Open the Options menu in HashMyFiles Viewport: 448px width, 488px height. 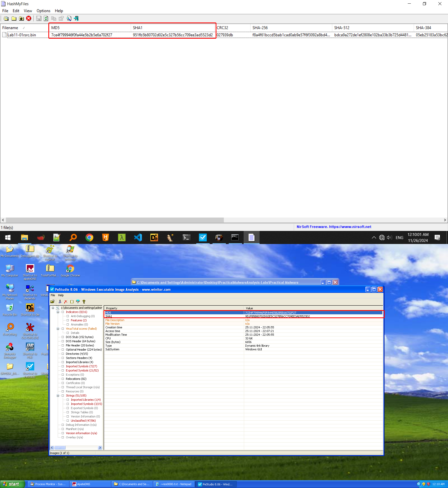[x=43, y=11]
